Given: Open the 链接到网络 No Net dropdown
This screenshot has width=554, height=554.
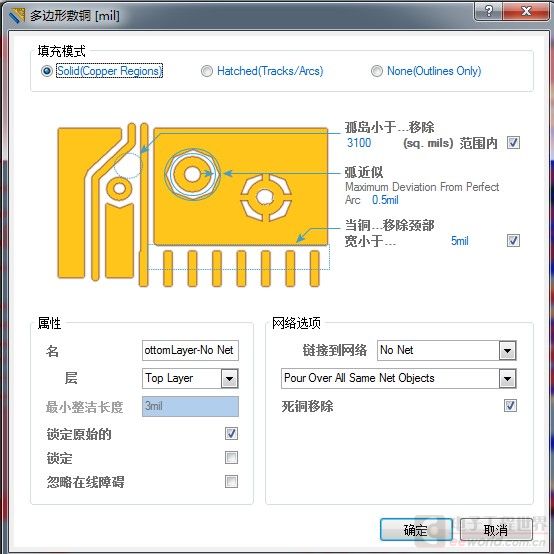Looking at the screenshot, I should 508,350.
